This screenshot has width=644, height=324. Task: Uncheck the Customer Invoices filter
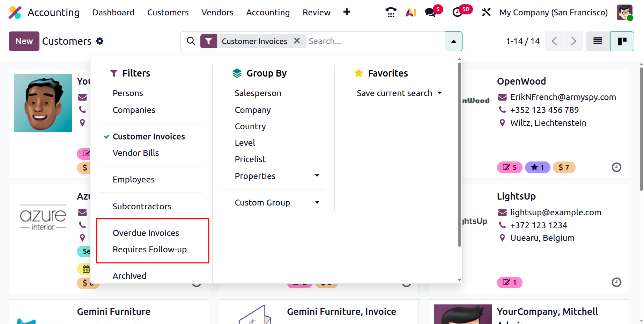149,137
